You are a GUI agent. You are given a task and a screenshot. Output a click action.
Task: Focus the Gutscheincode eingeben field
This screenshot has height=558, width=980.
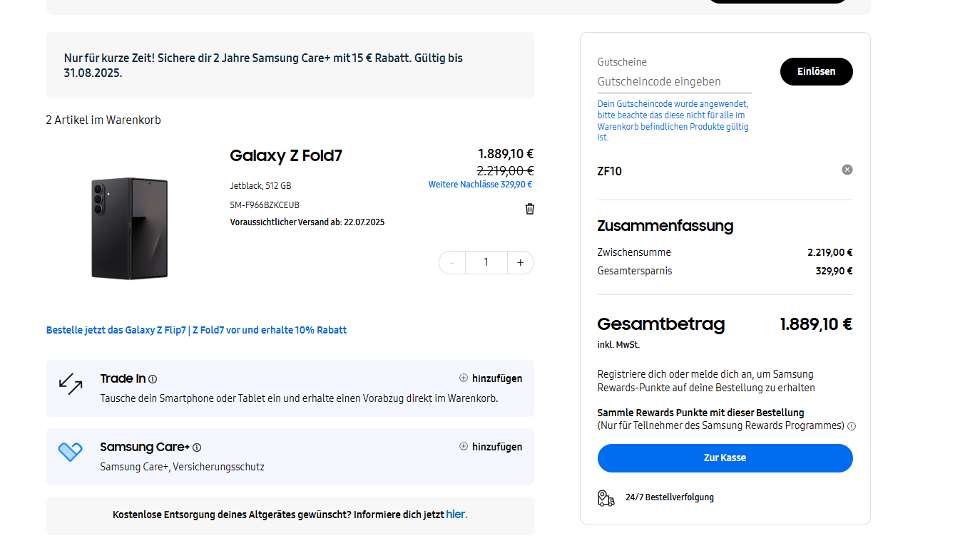(x=674, y=82)
